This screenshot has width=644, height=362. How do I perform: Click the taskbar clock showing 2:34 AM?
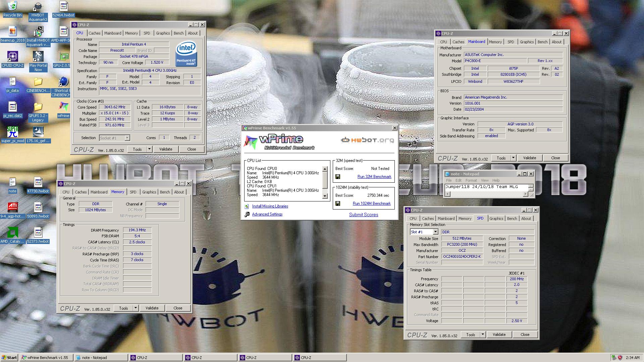[x=633, y=358]
